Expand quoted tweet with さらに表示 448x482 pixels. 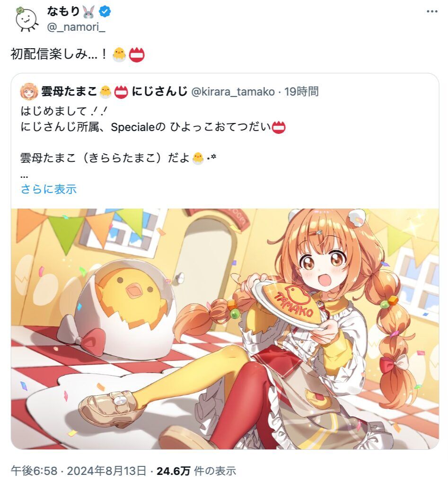coord(49,189)
